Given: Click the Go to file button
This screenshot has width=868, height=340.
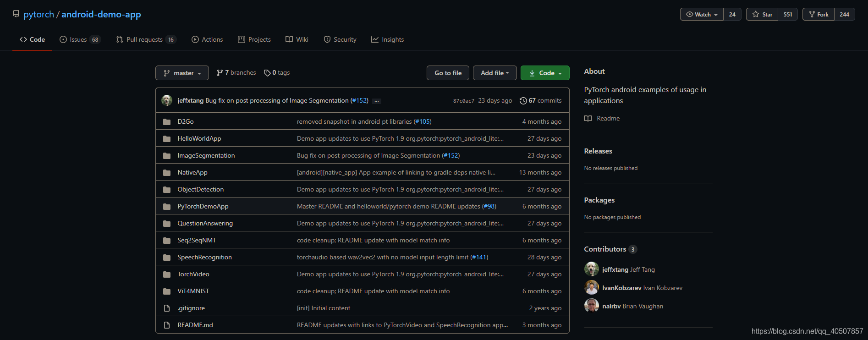Looking at the screenshot, I should click(x=448, y=73).
